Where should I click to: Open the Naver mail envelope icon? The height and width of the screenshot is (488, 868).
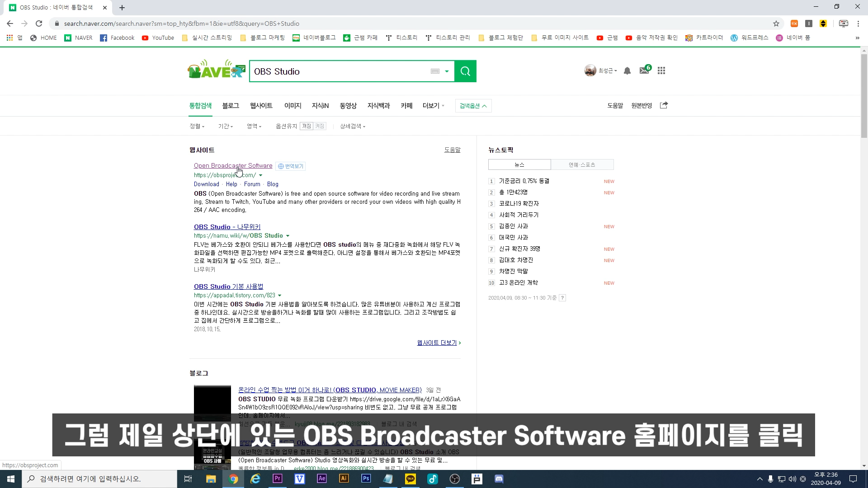644,70
